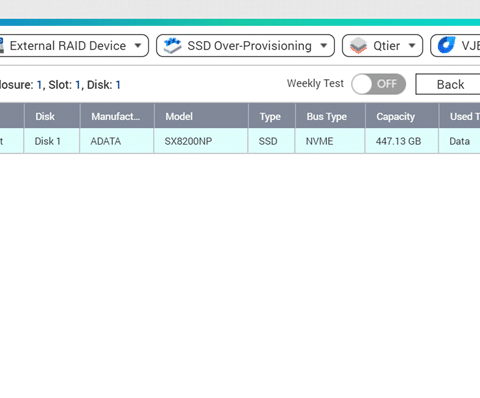Click the NVME bus type cell
Viewport: 480px width, 398px height.
tap(330, 141)
